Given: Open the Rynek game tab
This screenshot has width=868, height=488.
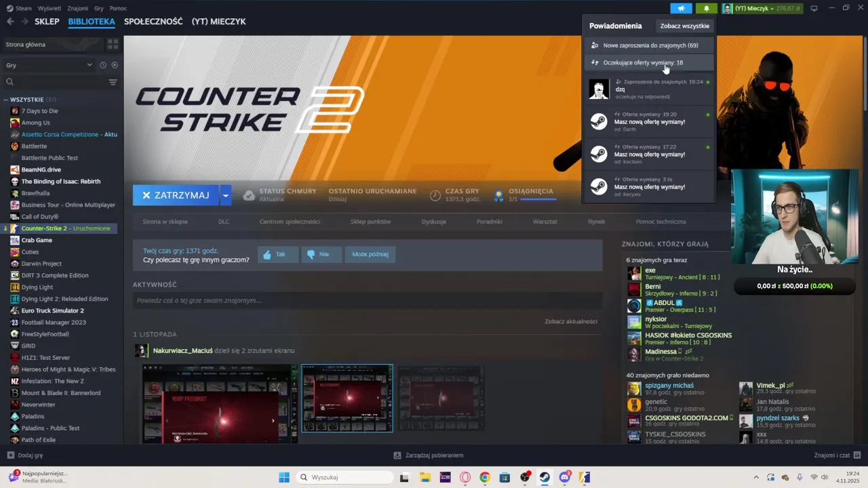Looking at the screenshot, I should point(597,222).
